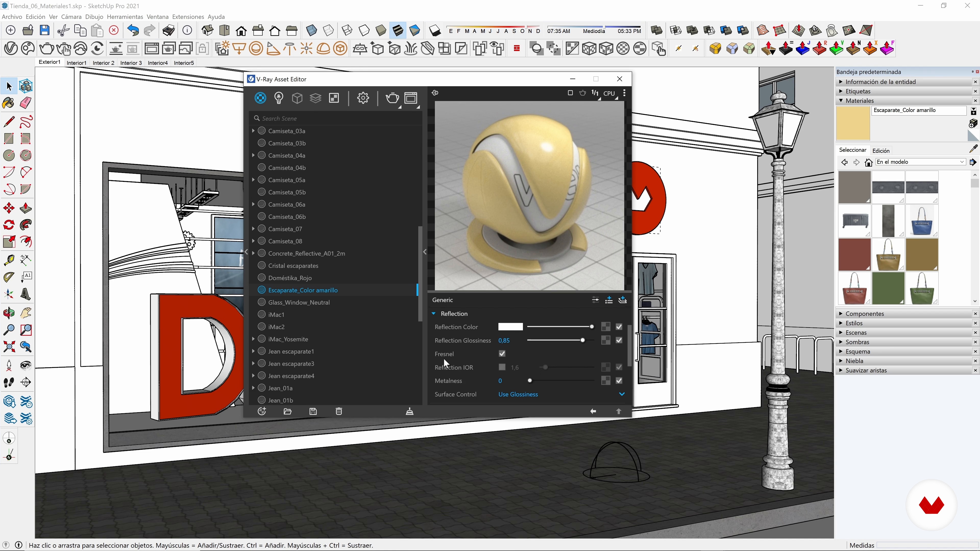This screenshot has height=551, width=980.
Task: Open the Archivo menu
Action: point(12,17)
